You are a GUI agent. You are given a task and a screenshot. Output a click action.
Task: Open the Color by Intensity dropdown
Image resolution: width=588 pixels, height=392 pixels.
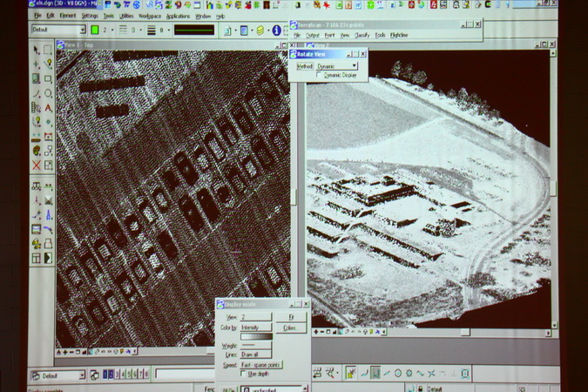click(x=255, y=328)
